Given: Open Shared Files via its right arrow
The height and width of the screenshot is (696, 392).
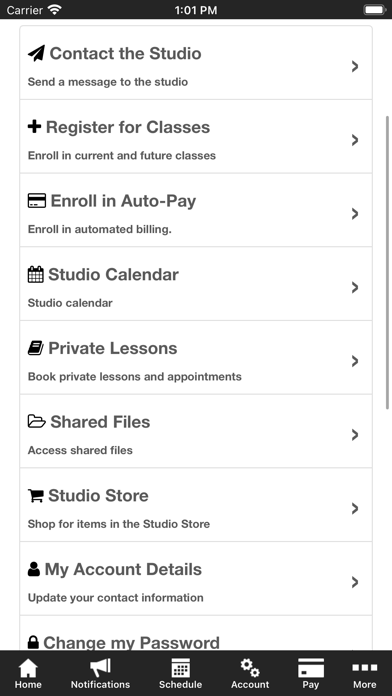Looking at the screenshot, I should [355, 435].
